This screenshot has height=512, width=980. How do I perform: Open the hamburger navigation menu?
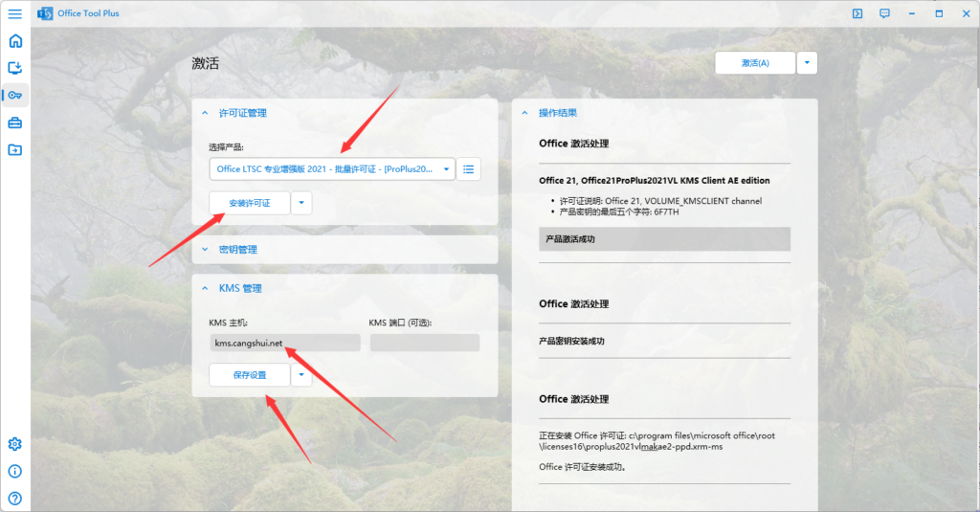(x=15, y=13)
